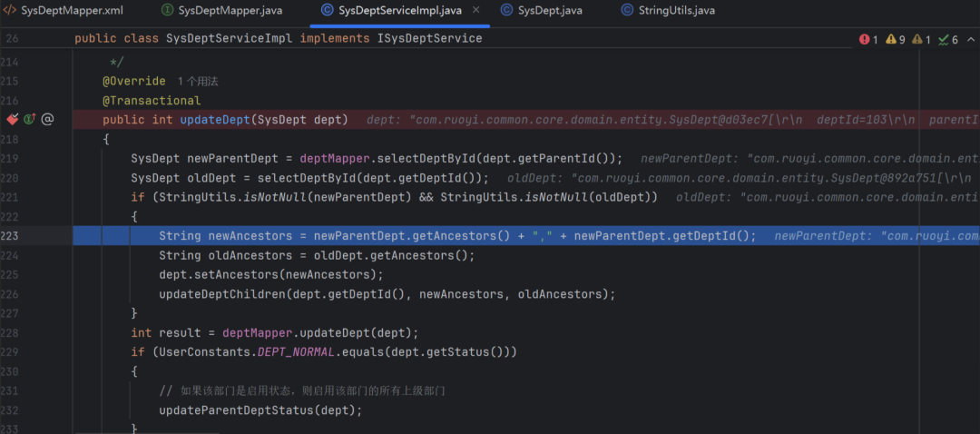Click the green typo checkmark showing 6
Viewport: 980px width, 434px height.
943,40
